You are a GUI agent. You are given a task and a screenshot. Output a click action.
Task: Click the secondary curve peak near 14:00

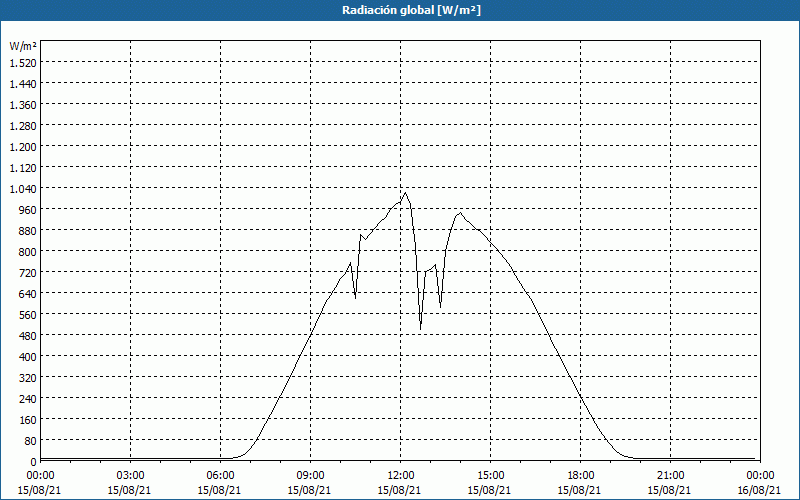(x=460, y=213)
